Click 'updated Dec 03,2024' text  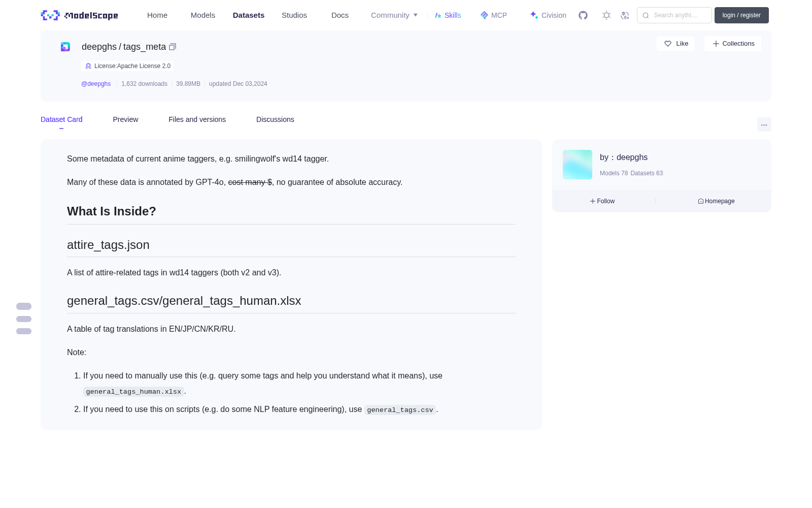238,84
